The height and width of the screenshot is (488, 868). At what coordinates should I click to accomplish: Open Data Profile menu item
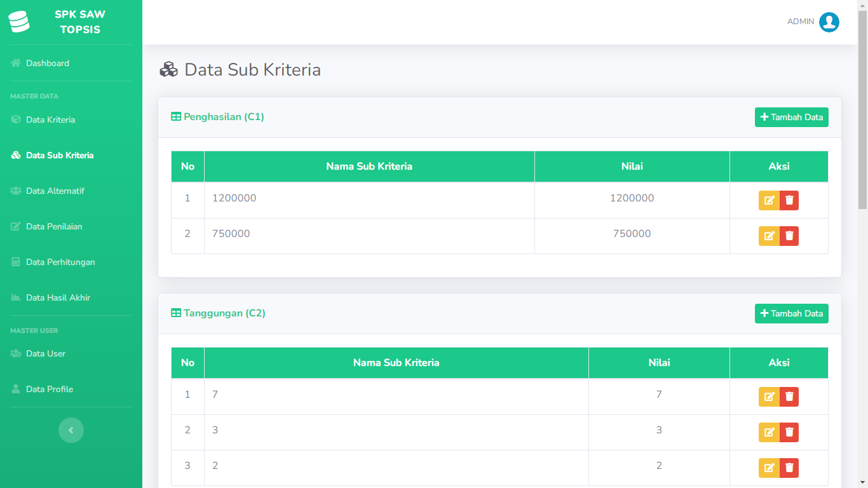(x=71, y=389)
